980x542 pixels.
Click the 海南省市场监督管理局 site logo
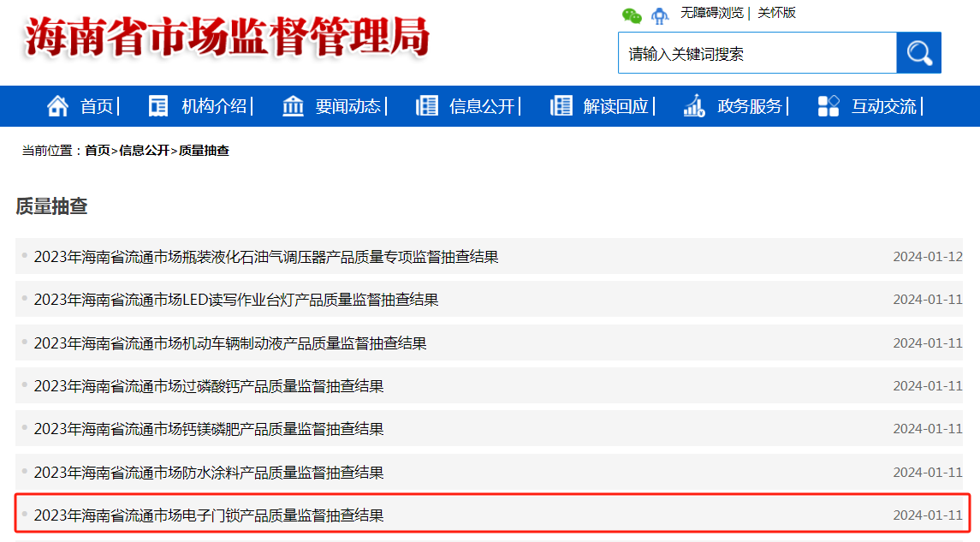click(x=227, y=39)
